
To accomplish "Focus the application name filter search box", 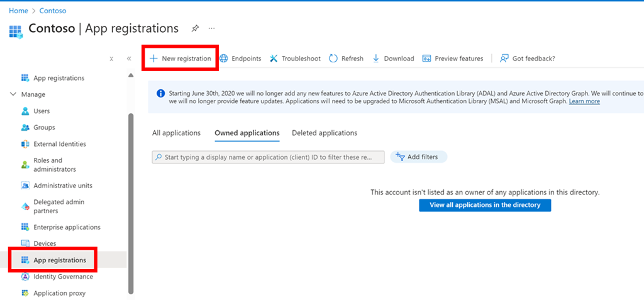I will click(268, 157).
